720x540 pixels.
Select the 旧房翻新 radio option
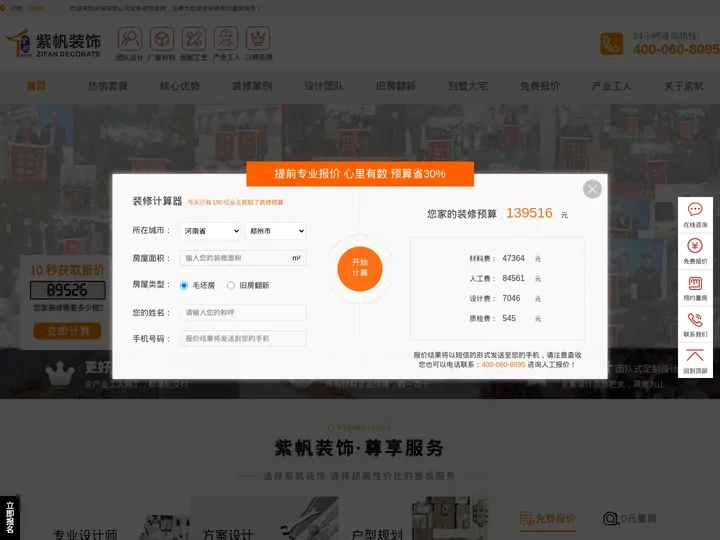pos(231,286)
